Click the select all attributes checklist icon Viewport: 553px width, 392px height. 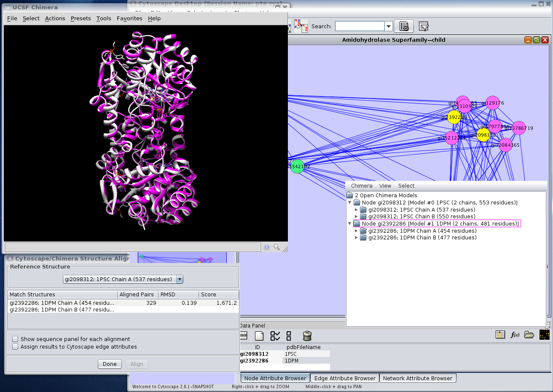275,336
